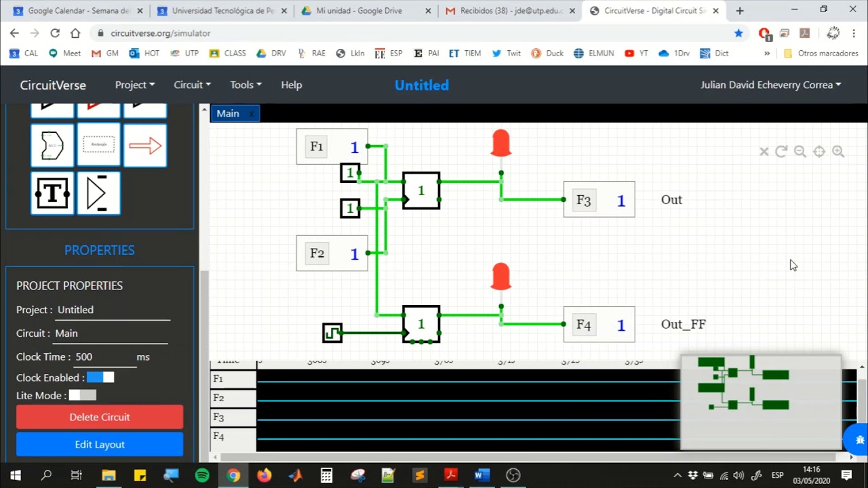Open Firefox from the taskbar
This screenshot has height=488, width=868.
click(264, 475)
